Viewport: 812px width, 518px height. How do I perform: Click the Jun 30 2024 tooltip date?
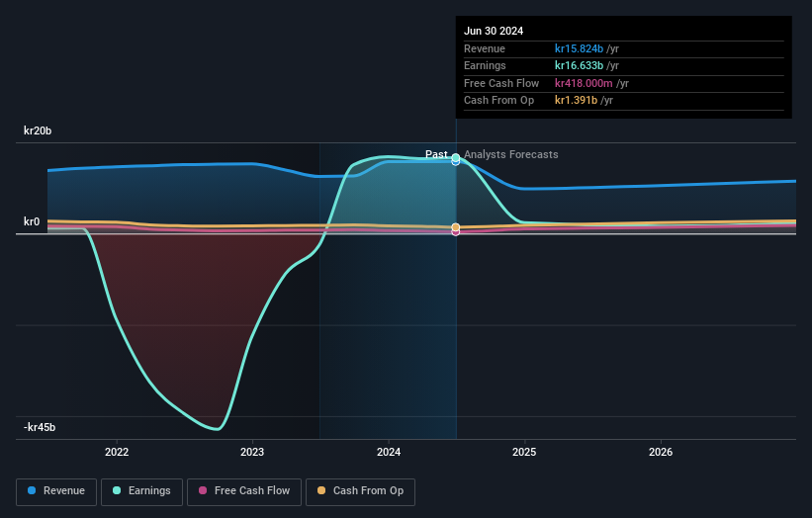[494, 31]
